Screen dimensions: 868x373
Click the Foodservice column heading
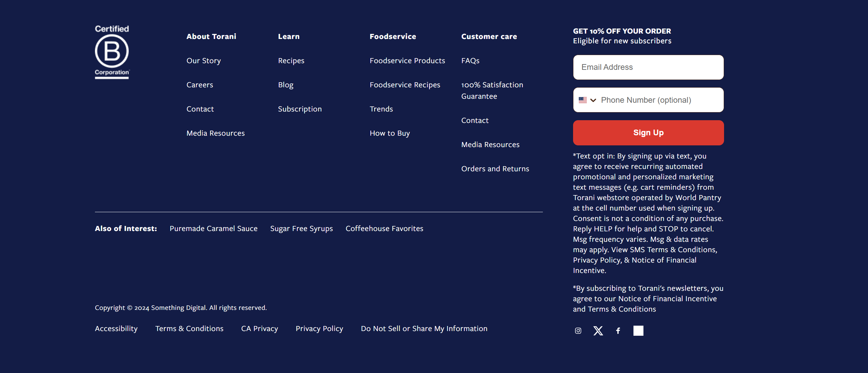pos(393,36)
